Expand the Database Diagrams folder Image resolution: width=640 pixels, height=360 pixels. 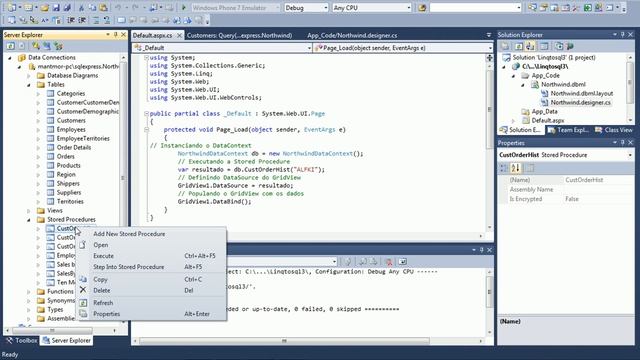pos(29,76)
